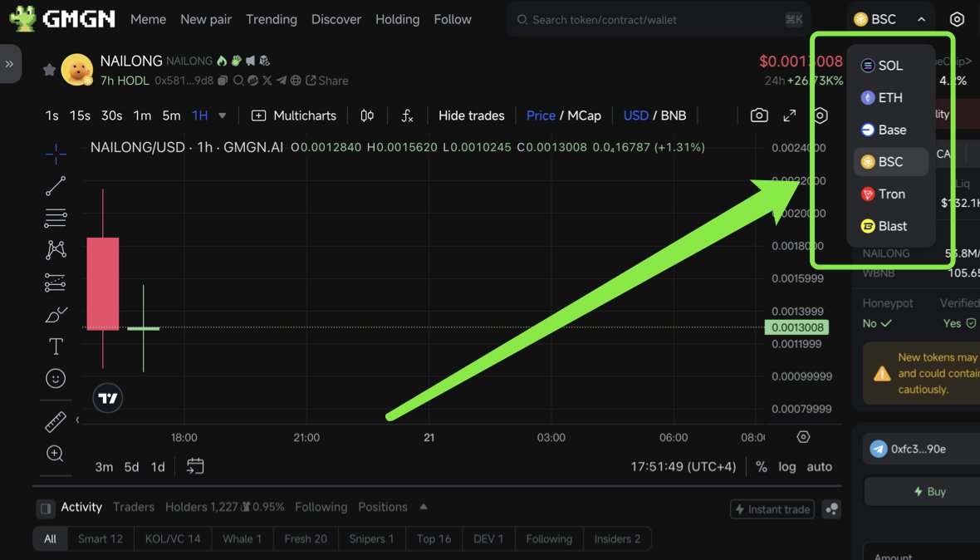
Task: Select the 30s timeframe
Action: click(x=112, y=115)
